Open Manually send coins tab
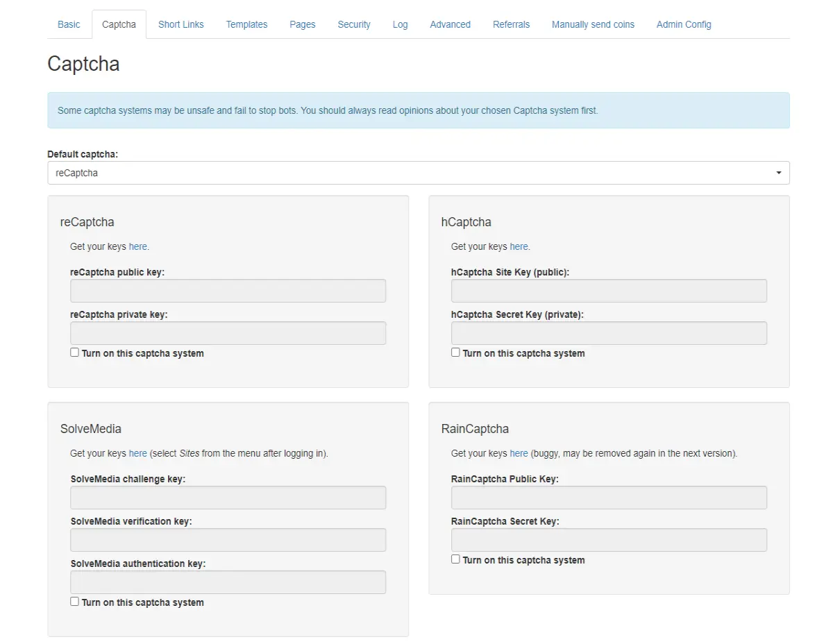 tap(594, 24)
